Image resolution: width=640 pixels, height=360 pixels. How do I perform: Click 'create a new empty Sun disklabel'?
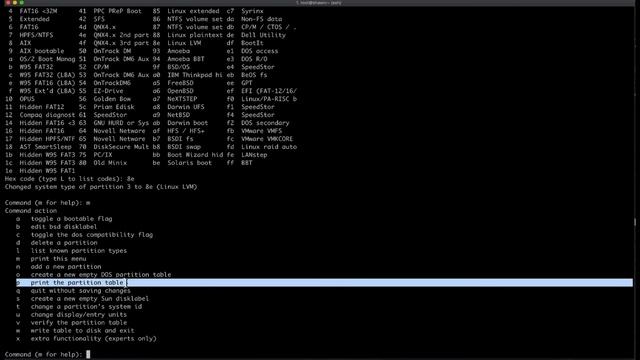tap(90, 299)
